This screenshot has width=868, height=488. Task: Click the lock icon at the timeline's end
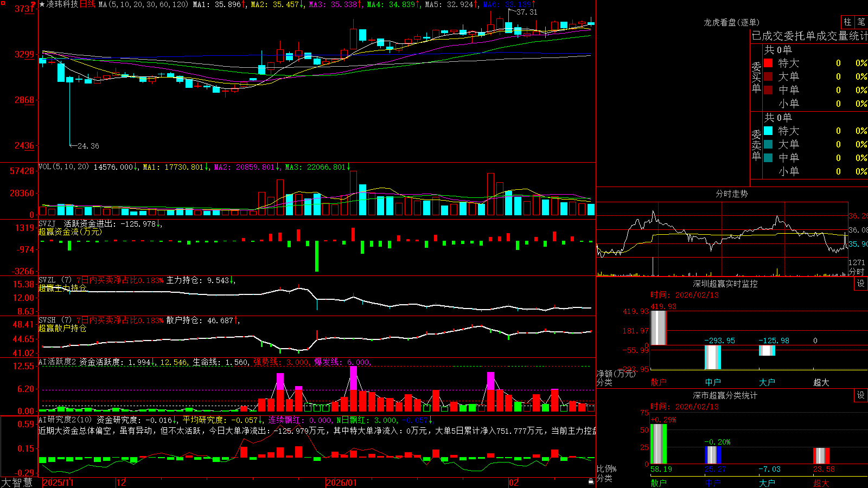[x=591, y=481]
